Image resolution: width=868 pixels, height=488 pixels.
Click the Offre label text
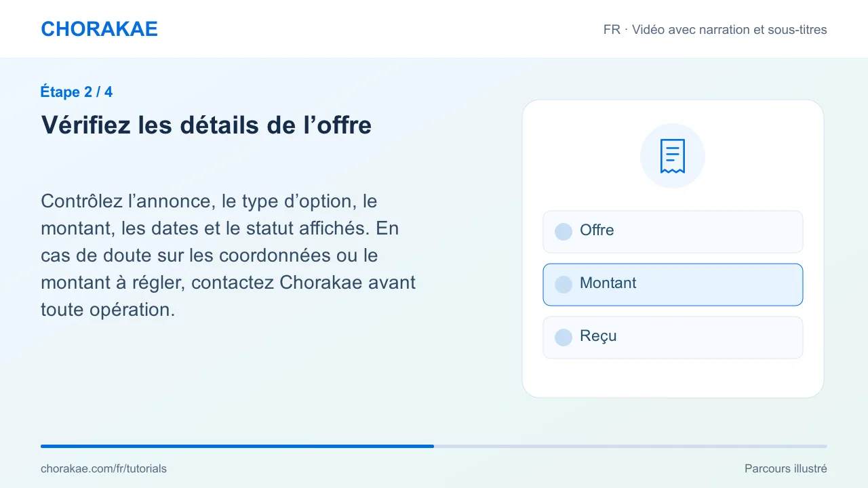[x=597, y=230]
